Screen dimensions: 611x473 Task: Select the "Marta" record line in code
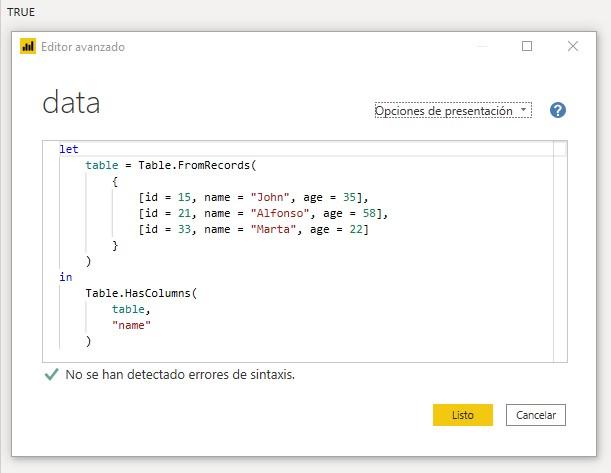pos(253,229)
